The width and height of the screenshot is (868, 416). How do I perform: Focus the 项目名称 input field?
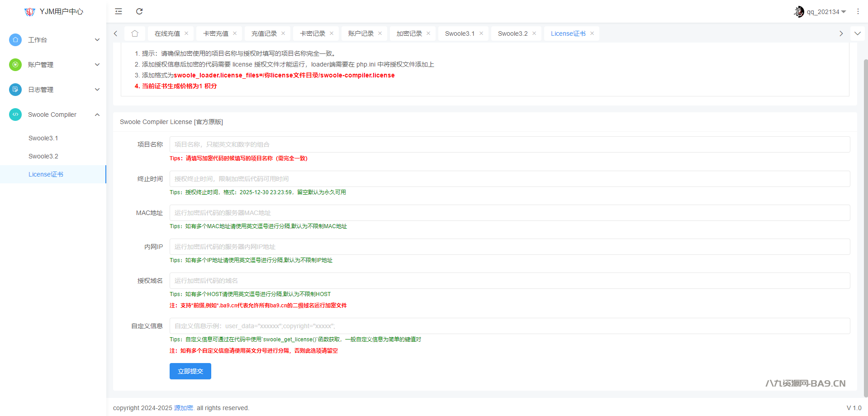[509, 144]
